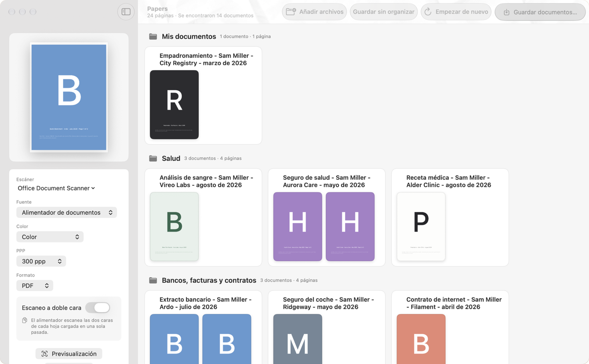Click the Bancos, facturas y contratos folder icon
589x364 pixels.
coord(153,280)
